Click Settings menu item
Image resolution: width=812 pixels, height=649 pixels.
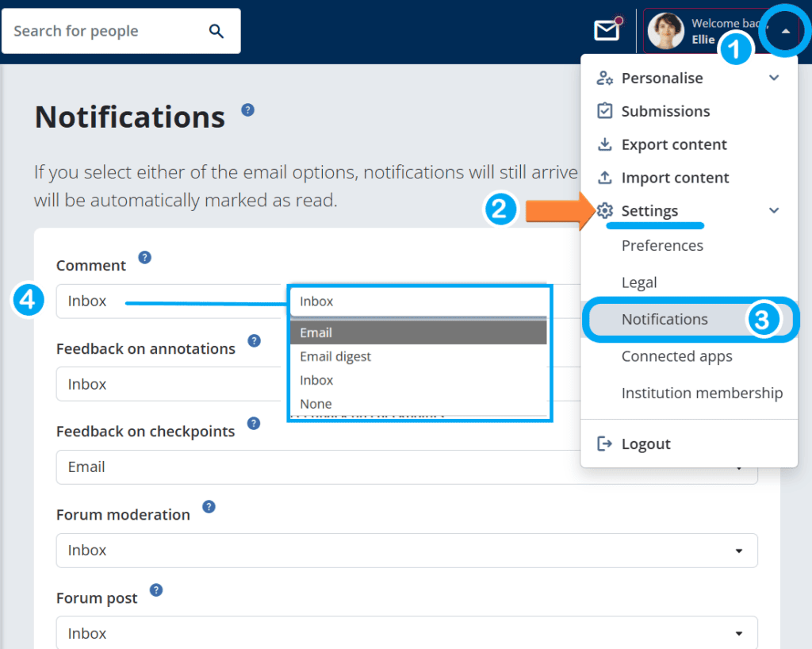click(x=689, y=210)
